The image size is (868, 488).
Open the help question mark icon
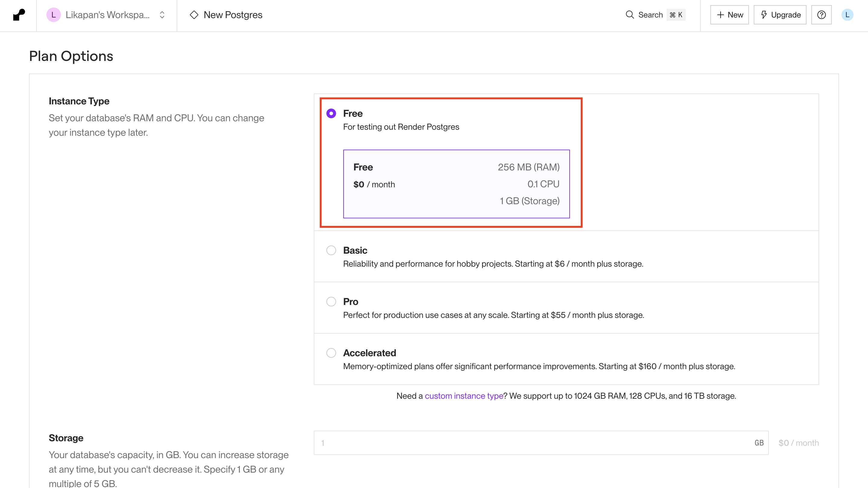click(x=821, y=15)
